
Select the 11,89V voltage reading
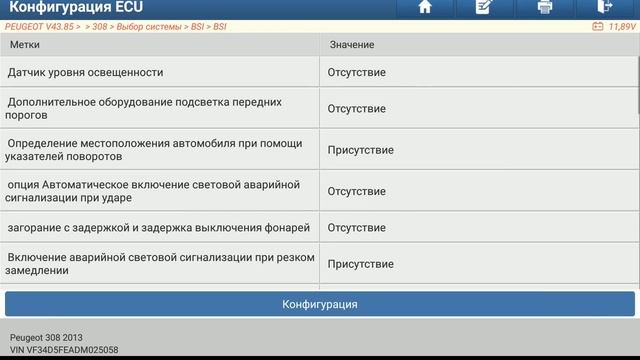622,27
